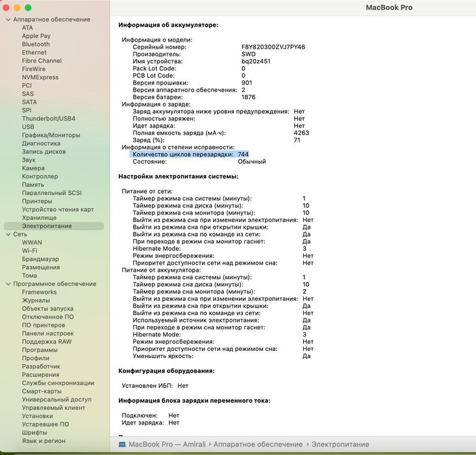
Task: Select SATA in the sidebar
Action: 29,102
